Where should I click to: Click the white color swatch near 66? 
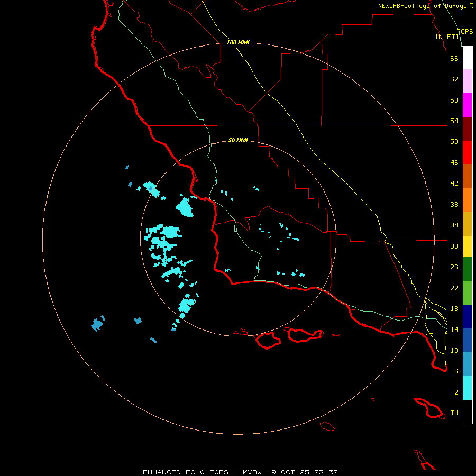tap(467, 58)
